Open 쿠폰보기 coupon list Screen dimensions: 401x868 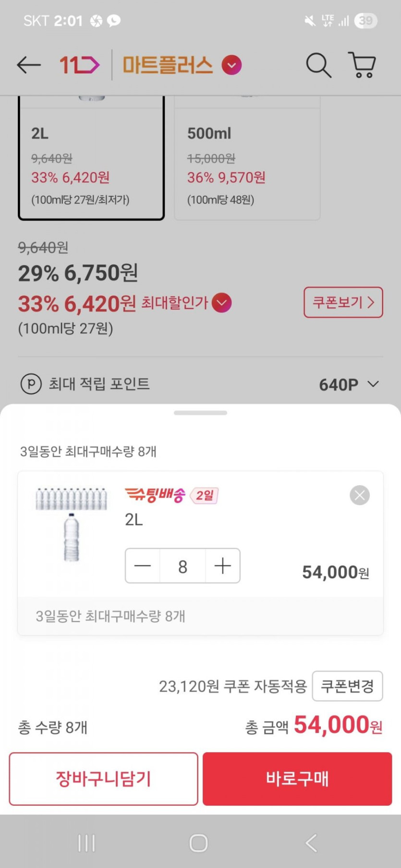[x=343, y=302]
